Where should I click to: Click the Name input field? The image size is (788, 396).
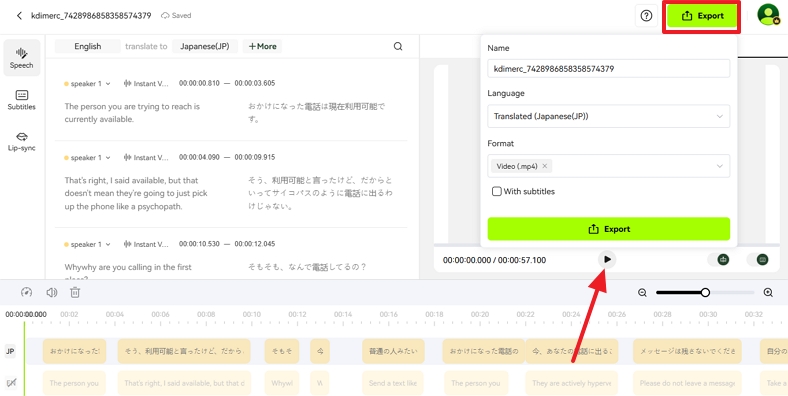pos(609,69)
